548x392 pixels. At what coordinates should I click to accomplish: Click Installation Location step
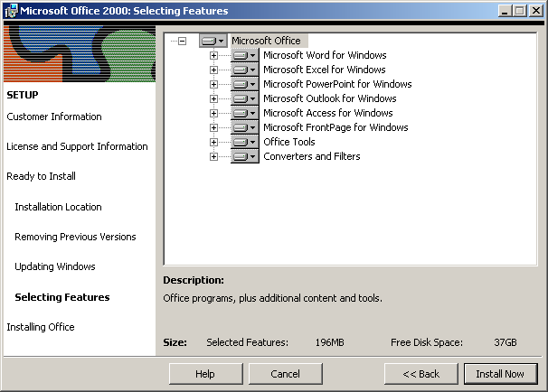[58, 207]
